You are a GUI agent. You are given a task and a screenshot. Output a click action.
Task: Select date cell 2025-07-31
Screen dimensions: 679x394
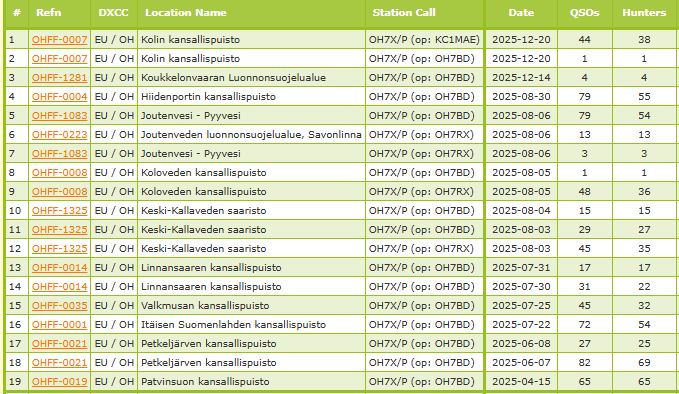coord(521,268)
